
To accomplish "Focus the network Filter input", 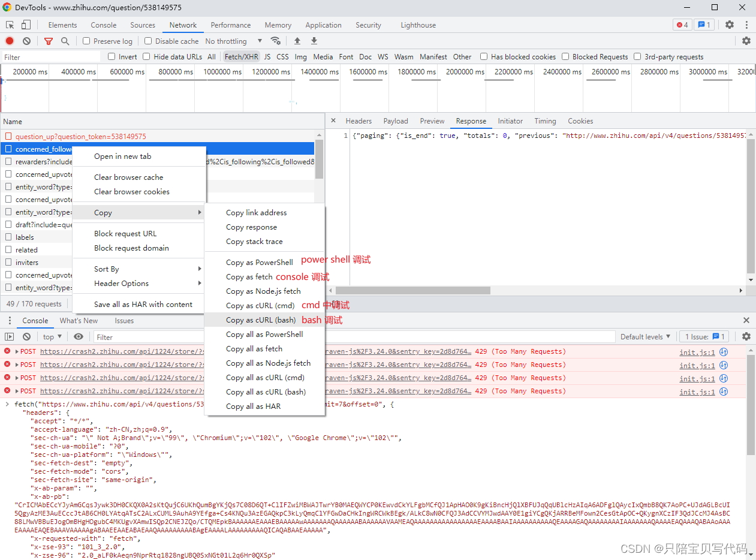I will [51, 57].
